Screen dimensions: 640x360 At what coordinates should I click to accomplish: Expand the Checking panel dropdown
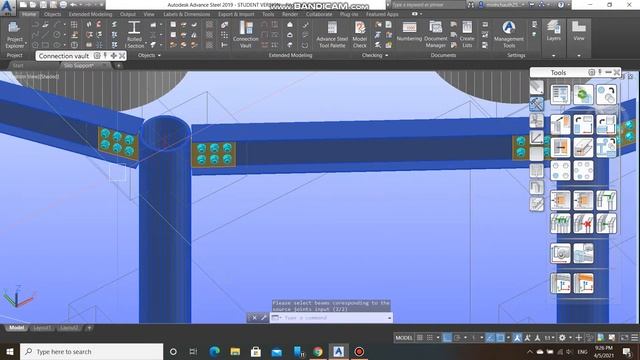tap(387, 56)
